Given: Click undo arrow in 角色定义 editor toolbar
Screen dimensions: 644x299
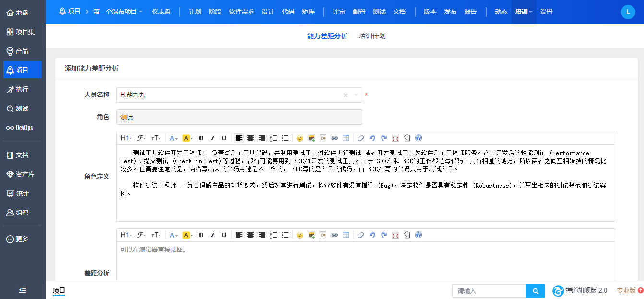Looking at the screenshot, I should [372, 138].
